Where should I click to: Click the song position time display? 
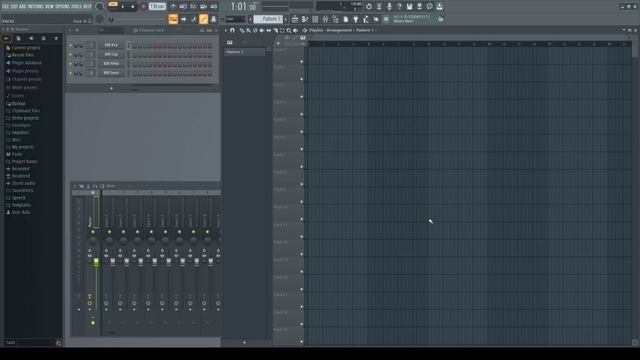point(244,7)
